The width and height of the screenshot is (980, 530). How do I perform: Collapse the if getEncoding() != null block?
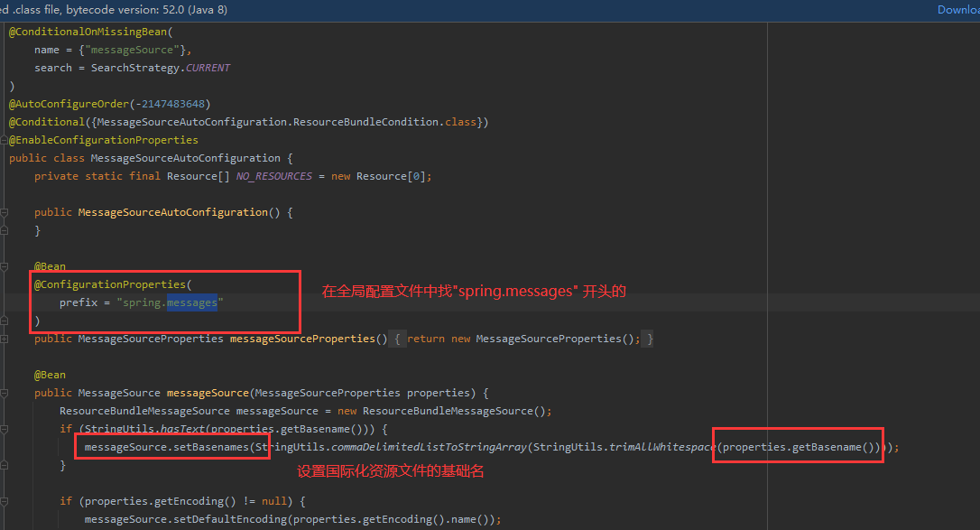(4, 501)
